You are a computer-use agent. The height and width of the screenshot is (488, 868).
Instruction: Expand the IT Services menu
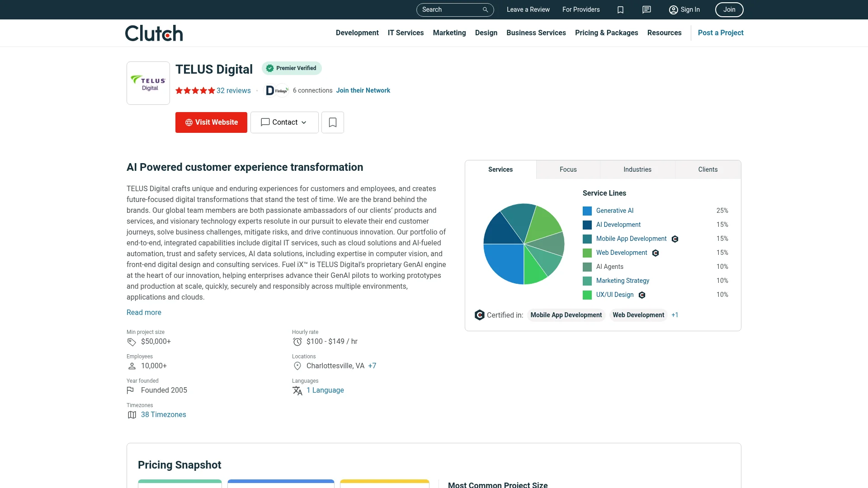coord(406,33)
